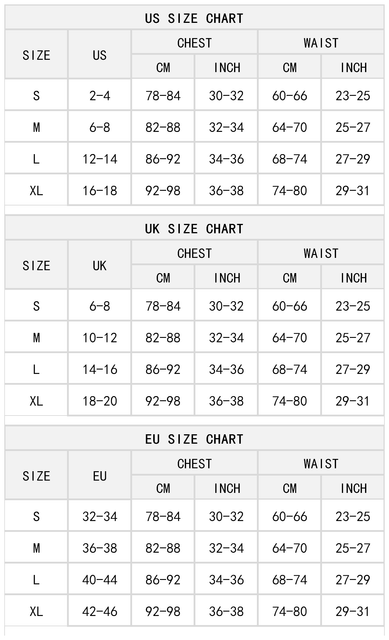The width and height of the screenshot is (389, 640).
Task: Select US size 16-18 cell
Action: point(100,190)
